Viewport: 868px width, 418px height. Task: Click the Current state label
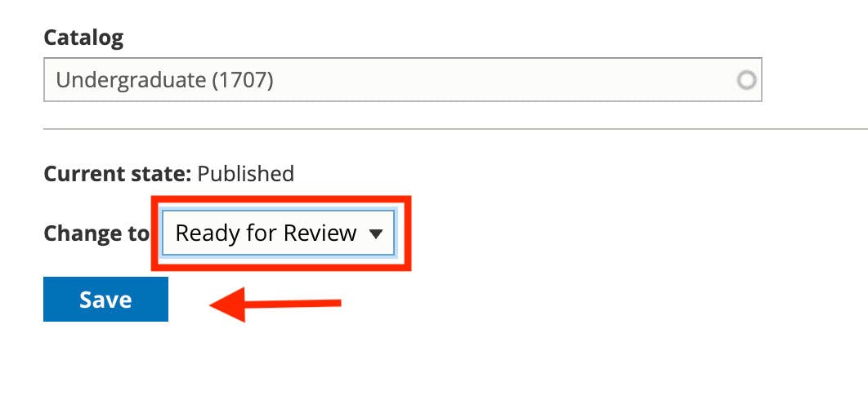click(x=118, y=174)
